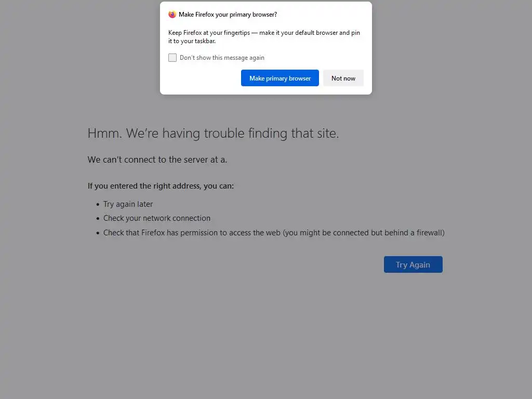Enable the Don't show this message again checkbox
This screenshot has width=532, height=399.
point(172,58)
